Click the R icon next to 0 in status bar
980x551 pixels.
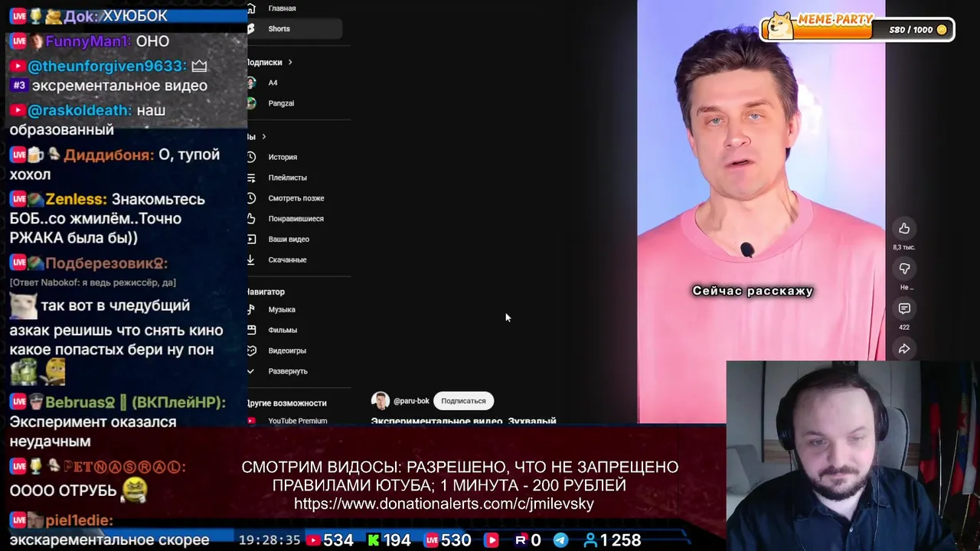point(521,540)
